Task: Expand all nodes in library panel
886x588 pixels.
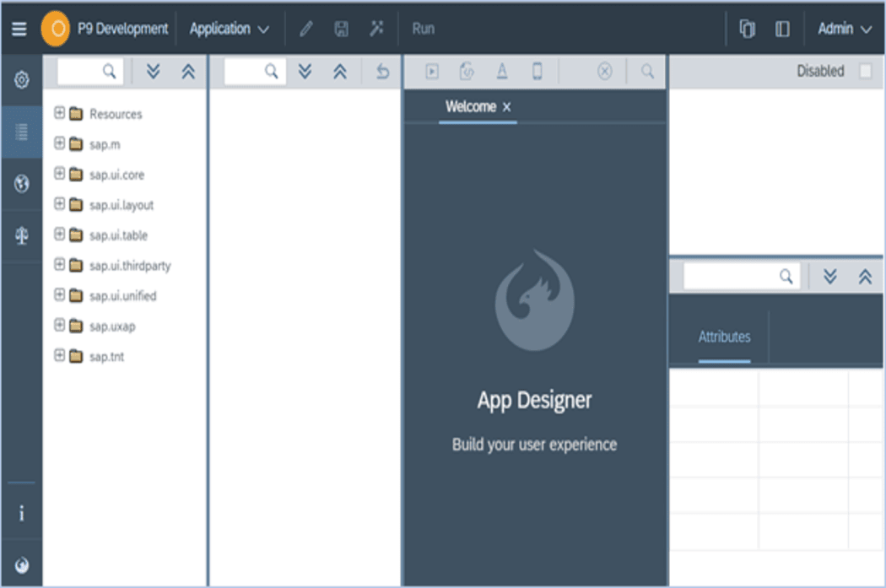Action: [x=153, y=71]
